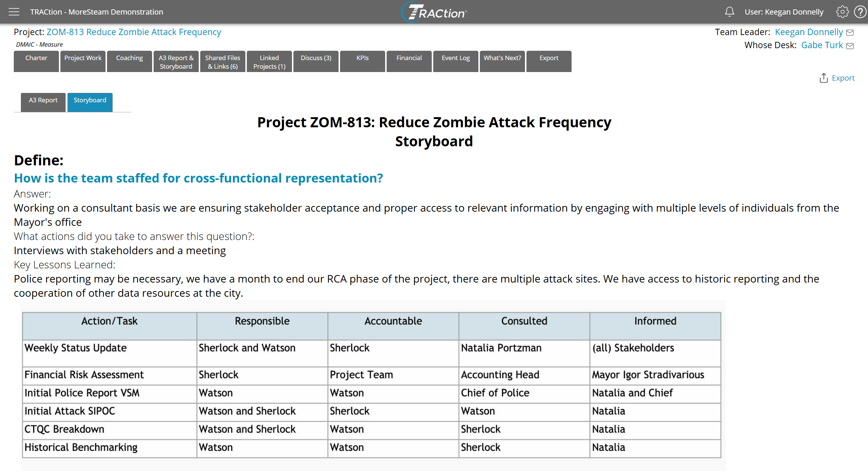Image resolution: width=868 pixels, height=474 pixels.
Task: Switch to the A3 Report tab
Action: [x=43, y=102]
